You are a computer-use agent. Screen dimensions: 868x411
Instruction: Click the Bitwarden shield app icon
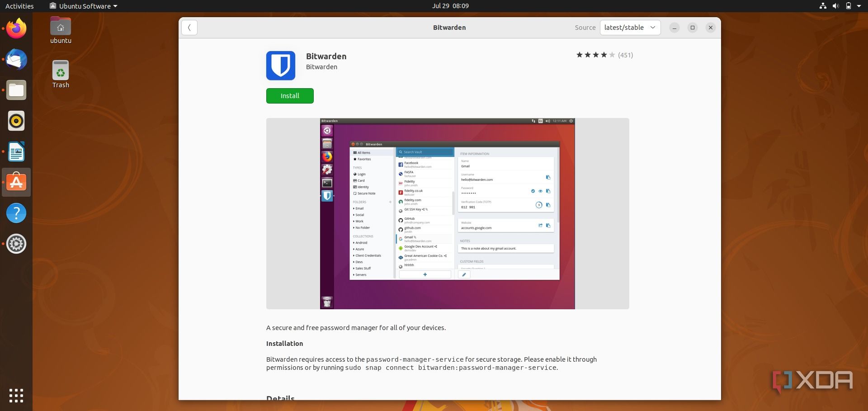coord(281,66)
